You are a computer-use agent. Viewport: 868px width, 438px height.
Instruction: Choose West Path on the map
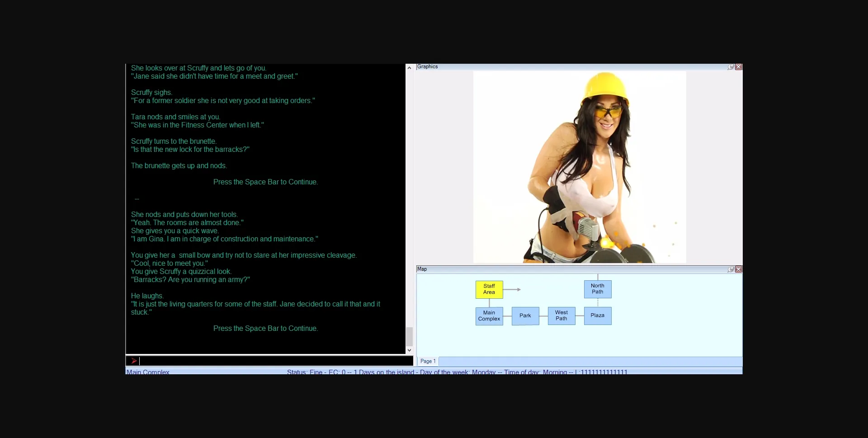tap(561, 316)
